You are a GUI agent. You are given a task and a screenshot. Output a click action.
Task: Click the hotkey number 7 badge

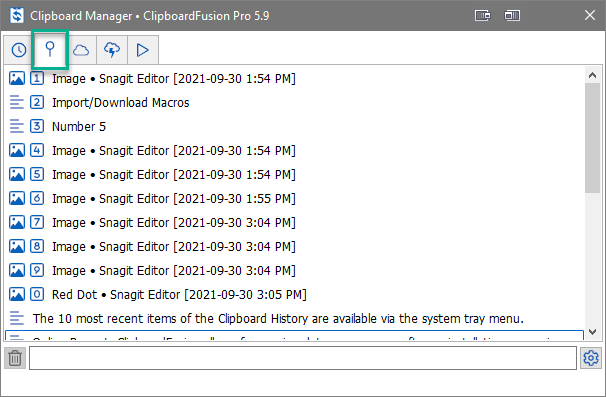pyautogui.click(x=37, y=222)
